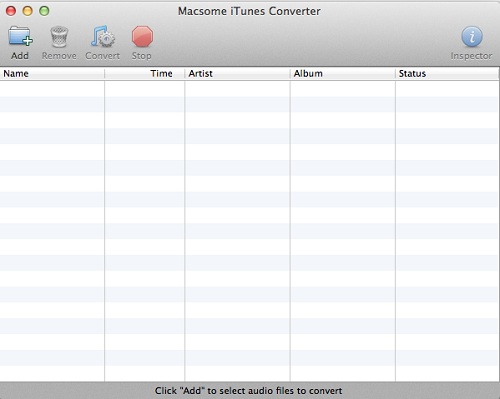Click the status bar hint about Add
The height and width of the screenshot is (399, 500).
coord(249,391)
